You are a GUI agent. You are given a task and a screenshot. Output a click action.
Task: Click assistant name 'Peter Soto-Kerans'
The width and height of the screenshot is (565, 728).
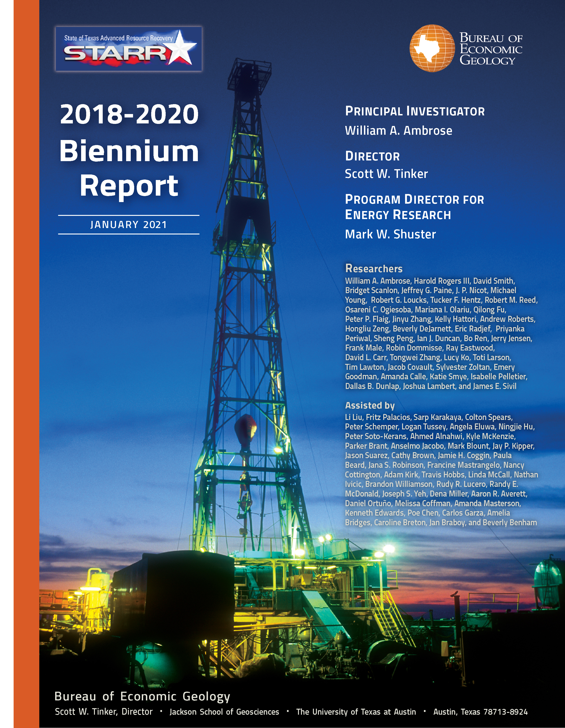(x=376, y=436)
